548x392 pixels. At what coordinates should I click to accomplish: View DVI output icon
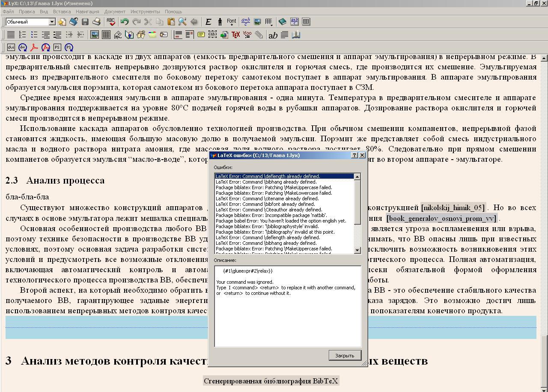click(11, 48)
